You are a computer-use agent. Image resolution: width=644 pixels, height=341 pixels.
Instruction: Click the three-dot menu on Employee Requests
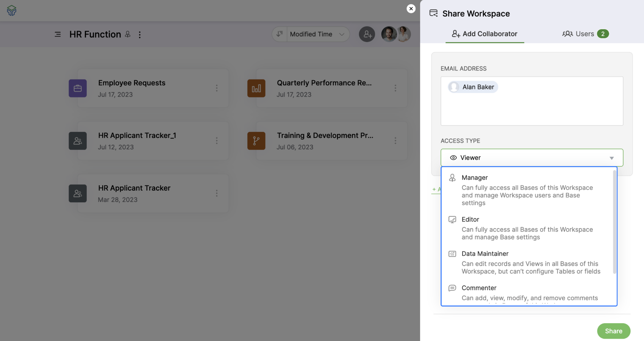217,88
